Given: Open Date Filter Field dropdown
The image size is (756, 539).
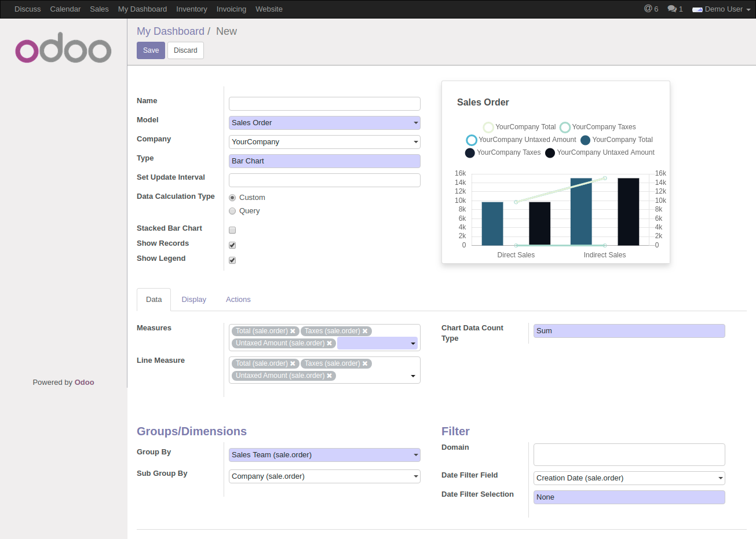Looking at the screenshot, I should tap(629, 478).
